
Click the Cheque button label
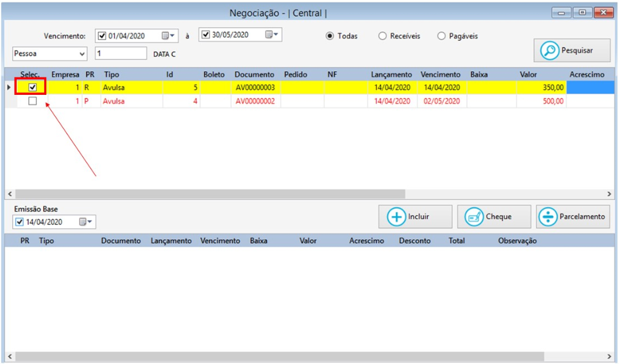(x=498, y=217)
